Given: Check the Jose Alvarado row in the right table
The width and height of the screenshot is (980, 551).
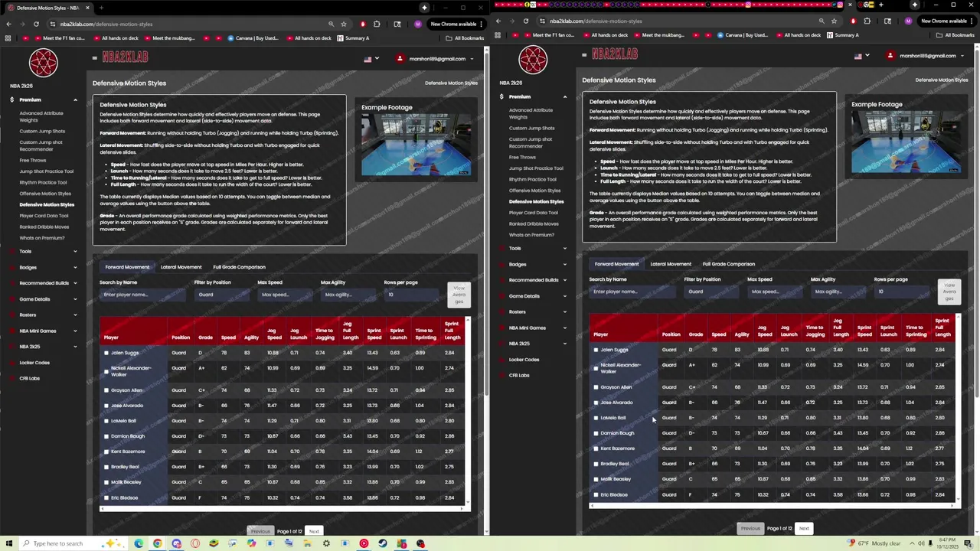Looking at the screenshot, I should pos(596,403).
